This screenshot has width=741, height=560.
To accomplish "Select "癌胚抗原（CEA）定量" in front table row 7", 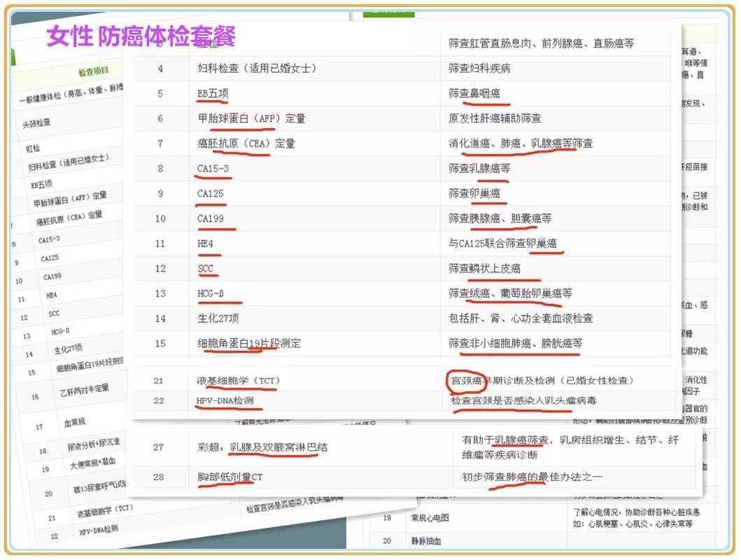I will point(246,143).
